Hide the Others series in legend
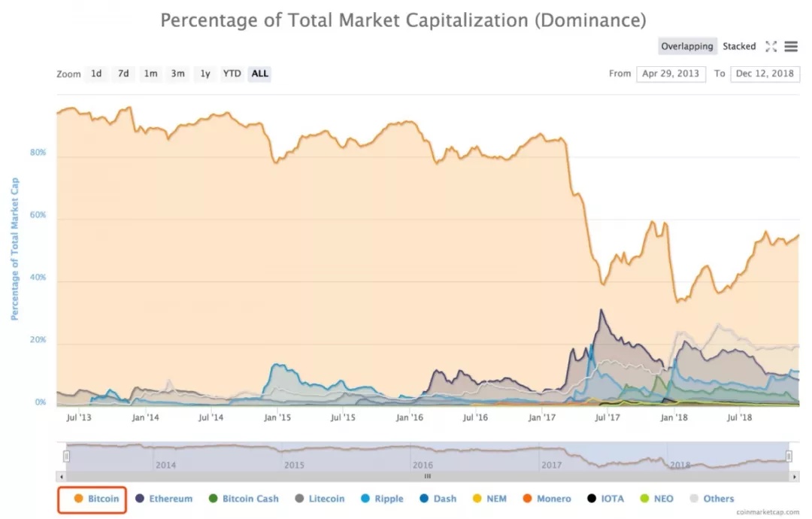 712,499
